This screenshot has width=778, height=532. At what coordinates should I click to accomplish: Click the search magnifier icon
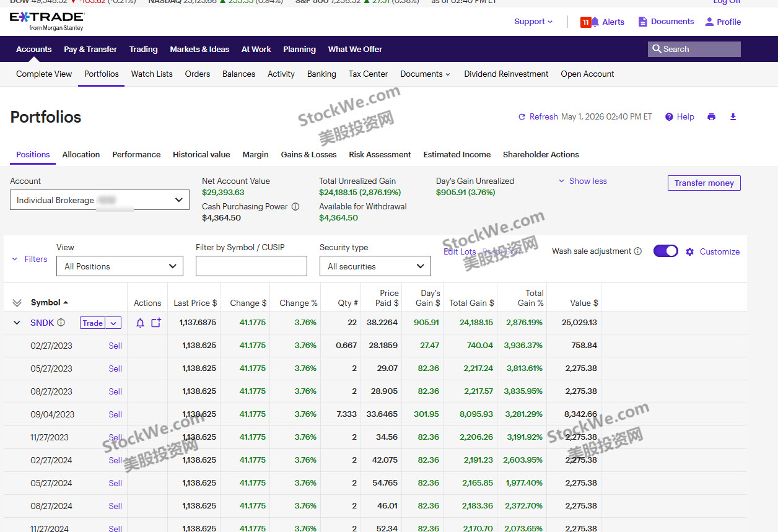coord(657,49)
